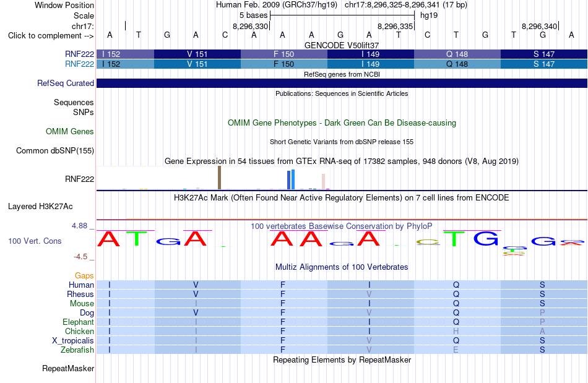Click the 'chr17:' ruler label
Viewport: 588px width, 383px height.
(x=83, y=26)
